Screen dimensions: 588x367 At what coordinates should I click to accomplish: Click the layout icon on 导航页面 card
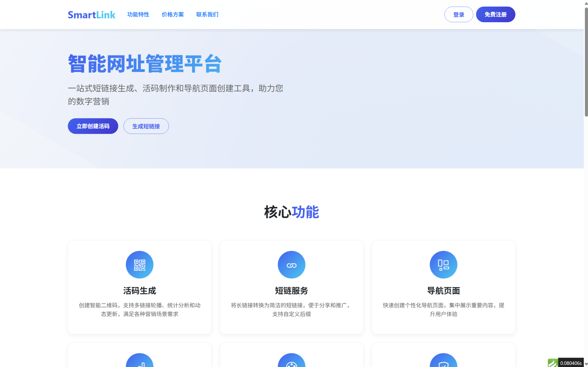(x=443, y=264)
